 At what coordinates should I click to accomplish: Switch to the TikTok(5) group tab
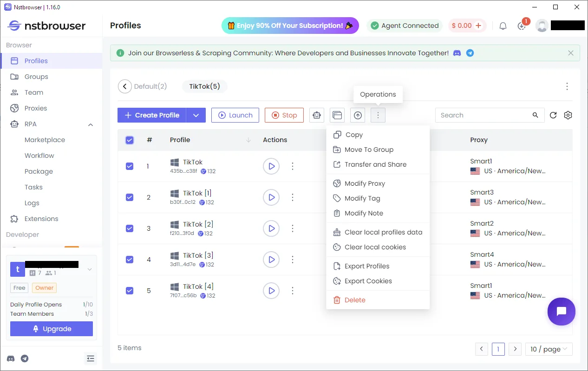205,86
